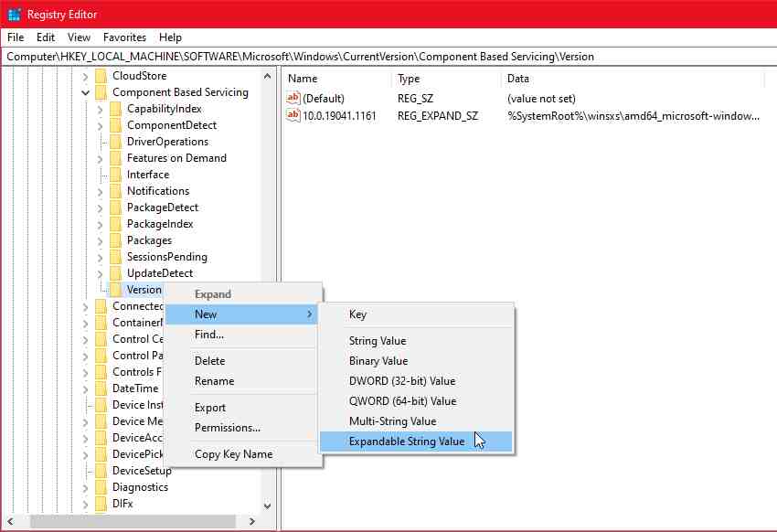Click the PackageIndex folder icon
777x532 pixels.
115,224
